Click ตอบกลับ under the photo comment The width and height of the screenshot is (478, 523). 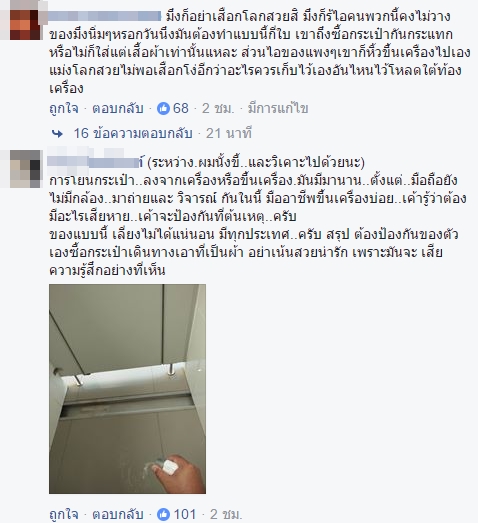(118, 514)
